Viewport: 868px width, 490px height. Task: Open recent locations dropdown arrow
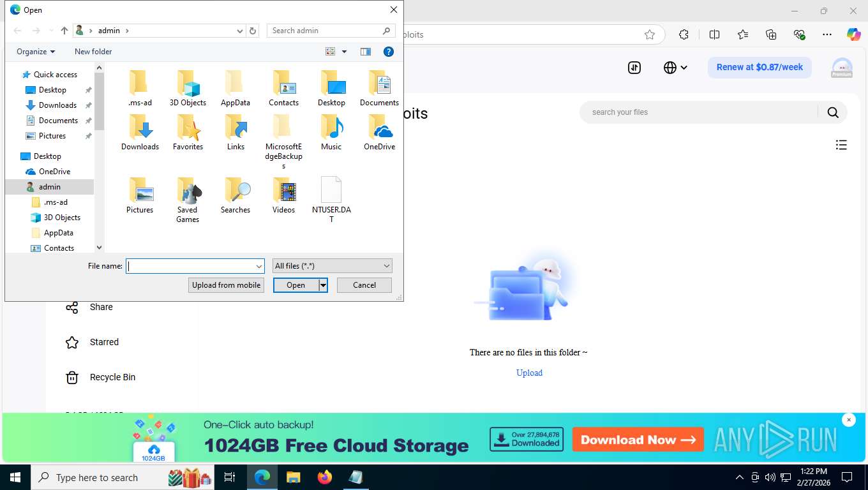pos(51,31)
